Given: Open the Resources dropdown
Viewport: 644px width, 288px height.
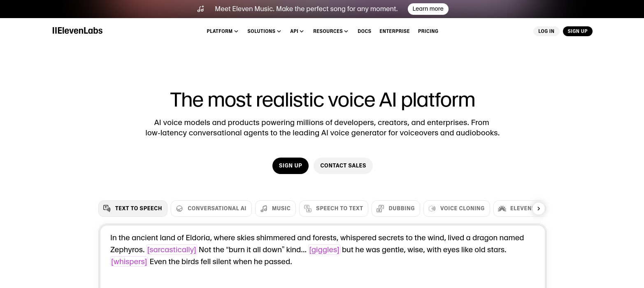Looking at the screenshot, I should tap(330, 31).
